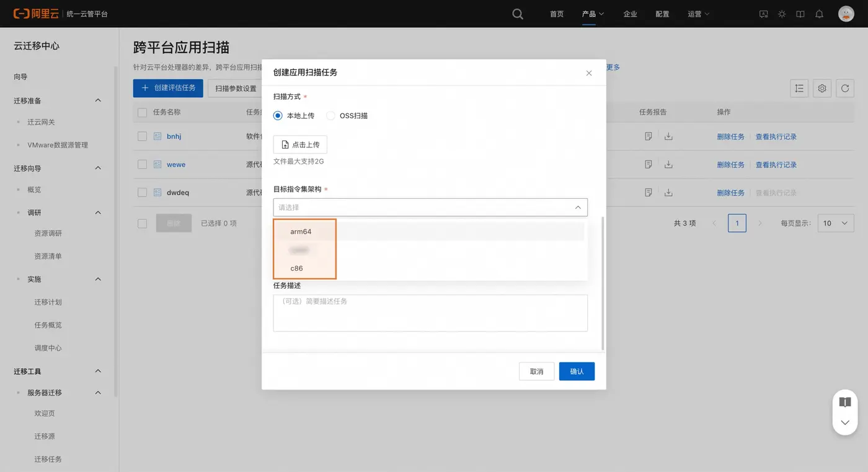This screenshot has height=472, width=868.
Task: Collapse the 实施 sidebar group
Action: pyautogui.click(x=98, y=279)
